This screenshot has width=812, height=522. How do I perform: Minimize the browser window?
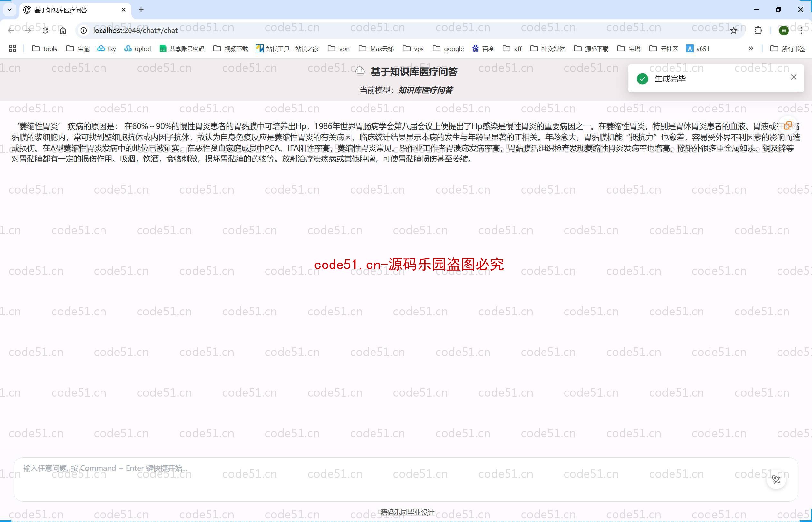coord(757,9)
